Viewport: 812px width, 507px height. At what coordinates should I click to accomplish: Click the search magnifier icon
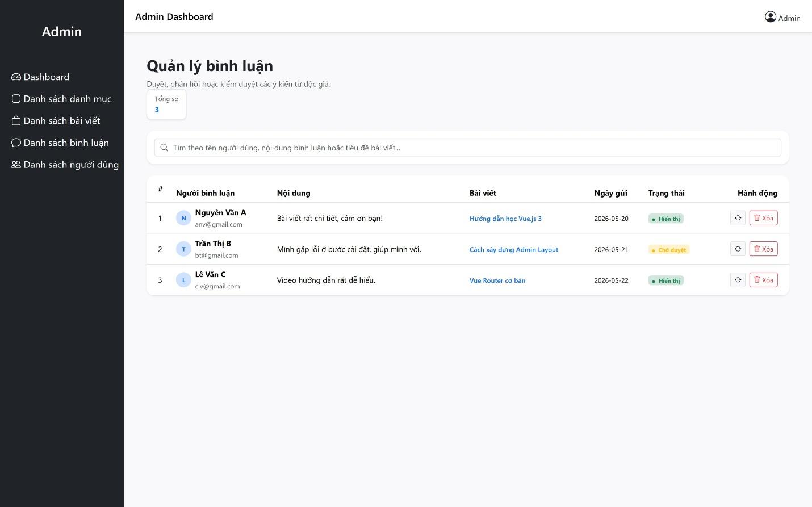pos(164,148)
